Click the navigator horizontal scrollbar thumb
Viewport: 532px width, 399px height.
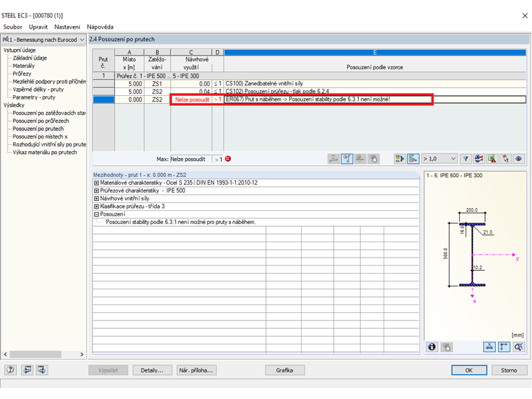[35, 354]
